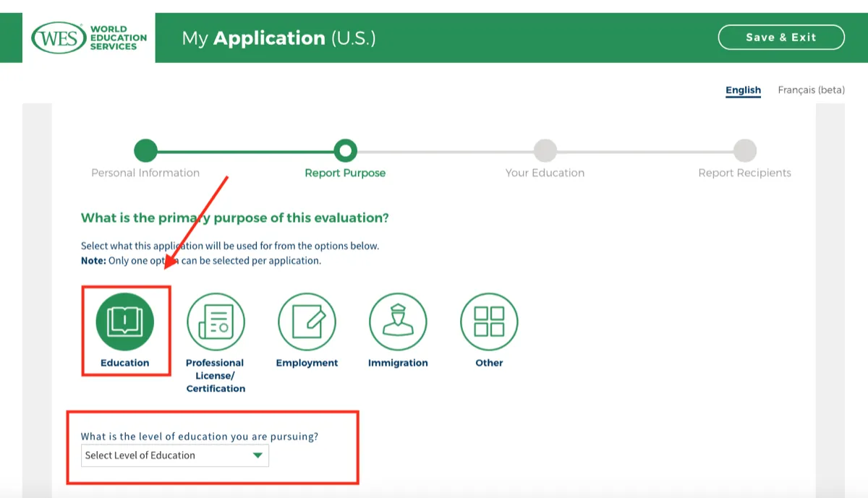Go to the Report Recipients step

tap(744, 173)
